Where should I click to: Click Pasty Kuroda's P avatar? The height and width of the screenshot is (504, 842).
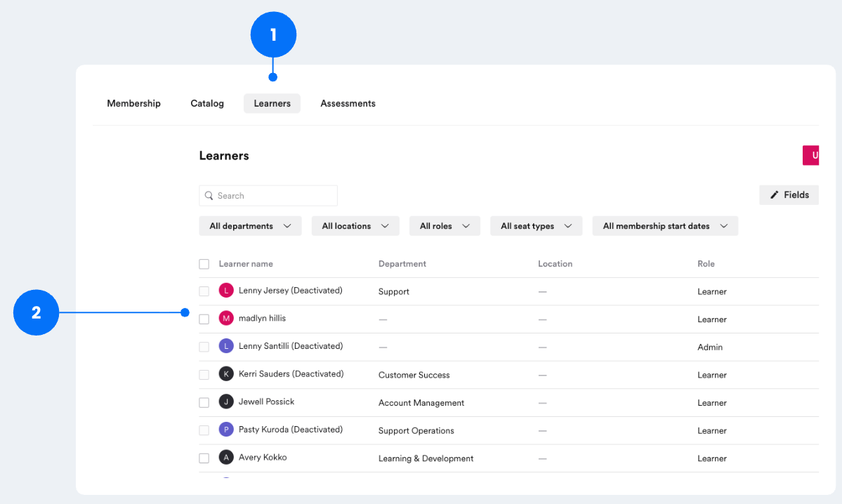pos(226,430)
